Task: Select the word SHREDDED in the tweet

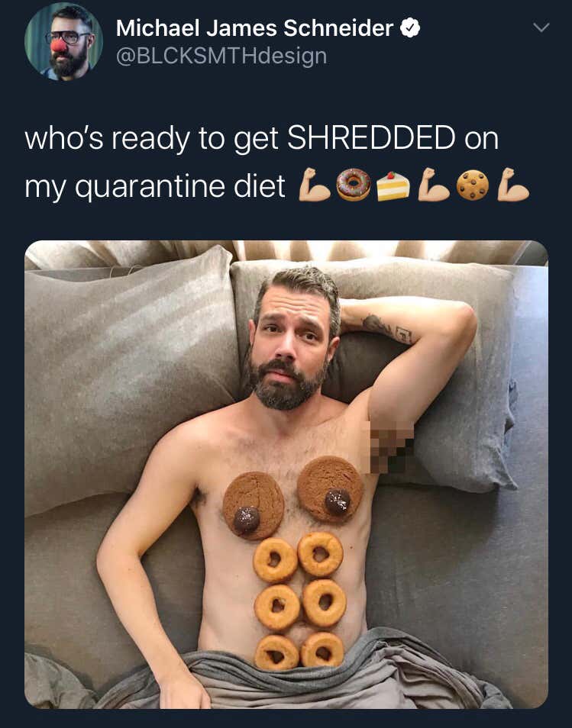Action: 371,137
